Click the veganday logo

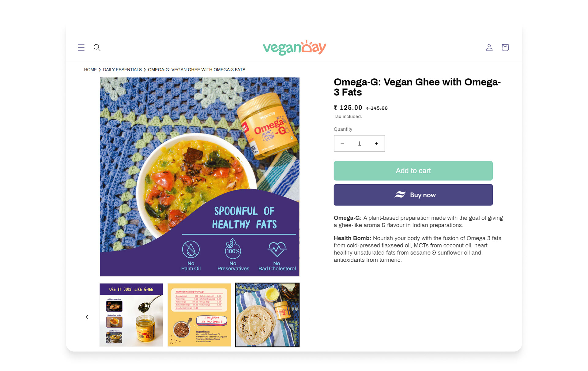tap(294, 47)
